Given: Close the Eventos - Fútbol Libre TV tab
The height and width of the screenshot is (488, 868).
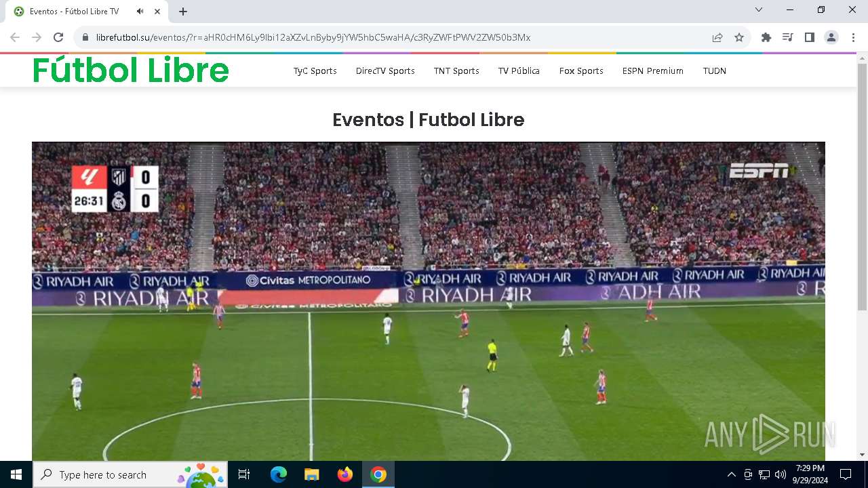Looking at the screenshot, I should 158,12.
